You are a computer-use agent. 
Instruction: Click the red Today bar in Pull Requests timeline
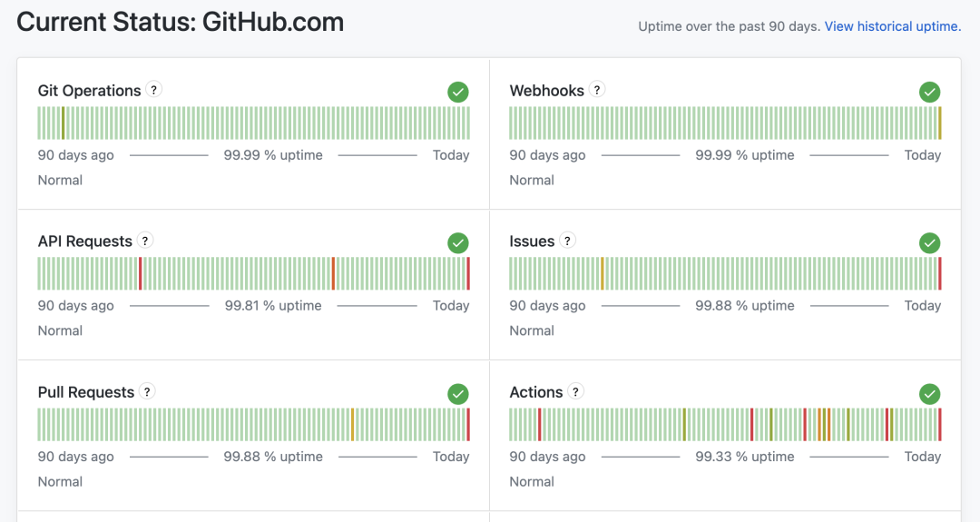468,425
